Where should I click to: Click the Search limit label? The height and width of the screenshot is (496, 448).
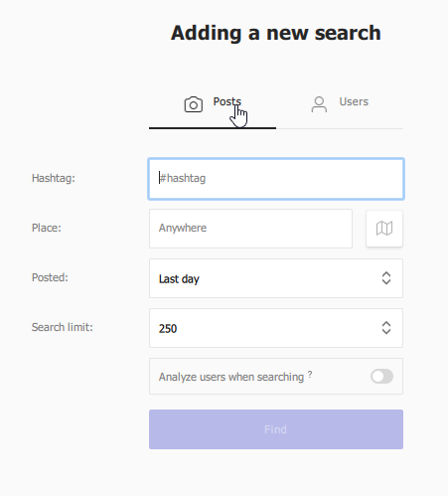[63, 327]
